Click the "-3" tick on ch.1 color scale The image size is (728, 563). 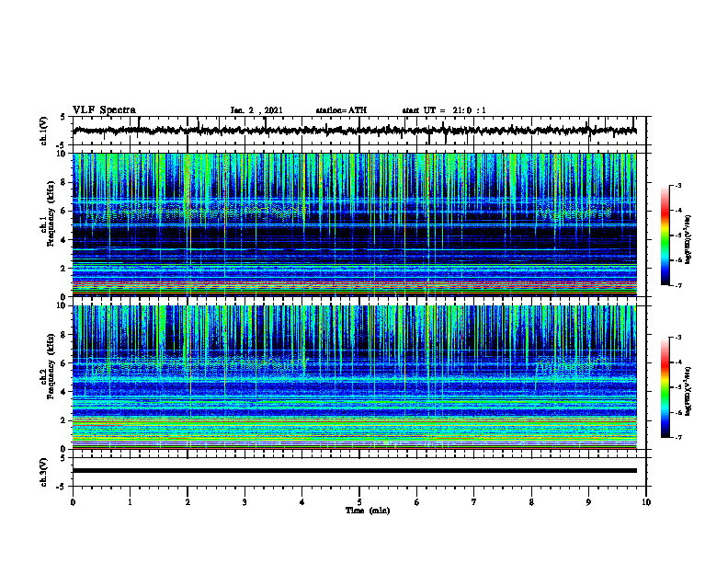coord(677,185)
